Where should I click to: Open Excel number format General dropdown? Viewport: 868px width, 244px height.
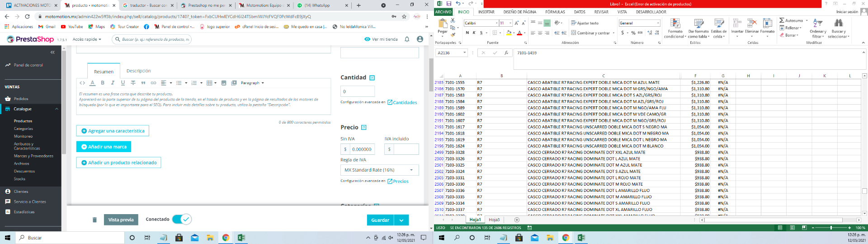[x=658, y=23]
